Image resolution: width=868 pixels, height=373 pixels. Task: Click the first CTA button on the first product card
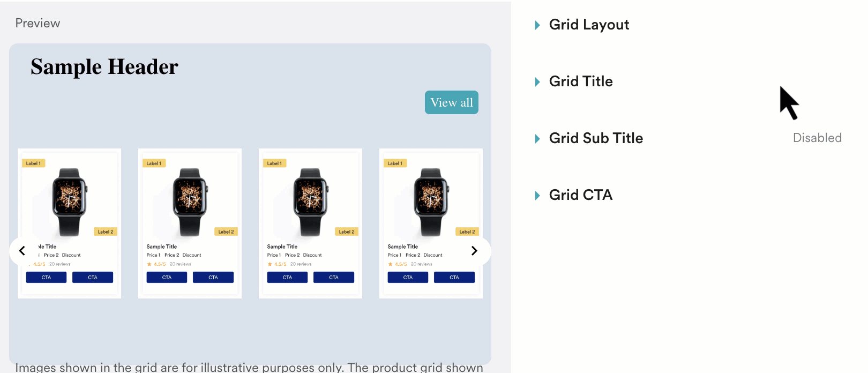pos(46,277)
